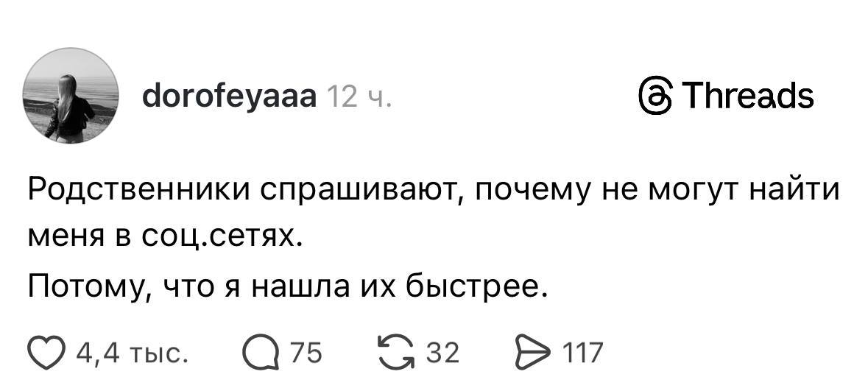Click the 117 shares count

(x=583, y=354)
